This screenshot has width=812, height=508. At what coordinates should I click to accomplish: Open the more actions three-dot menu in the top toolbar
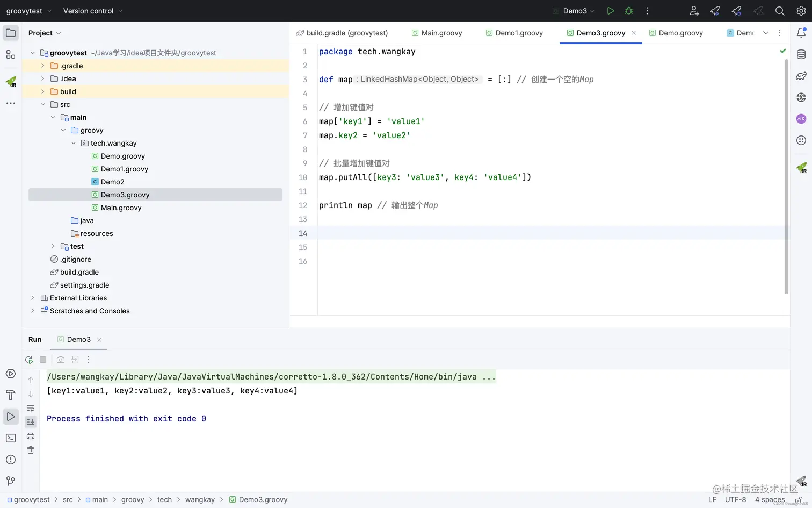point(647,11)
